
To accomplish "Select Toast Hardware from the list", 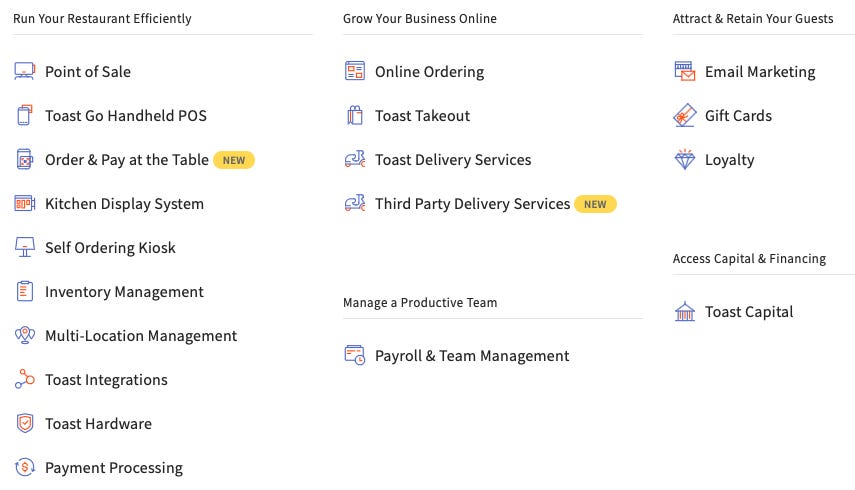I will (x=99, y=424).
